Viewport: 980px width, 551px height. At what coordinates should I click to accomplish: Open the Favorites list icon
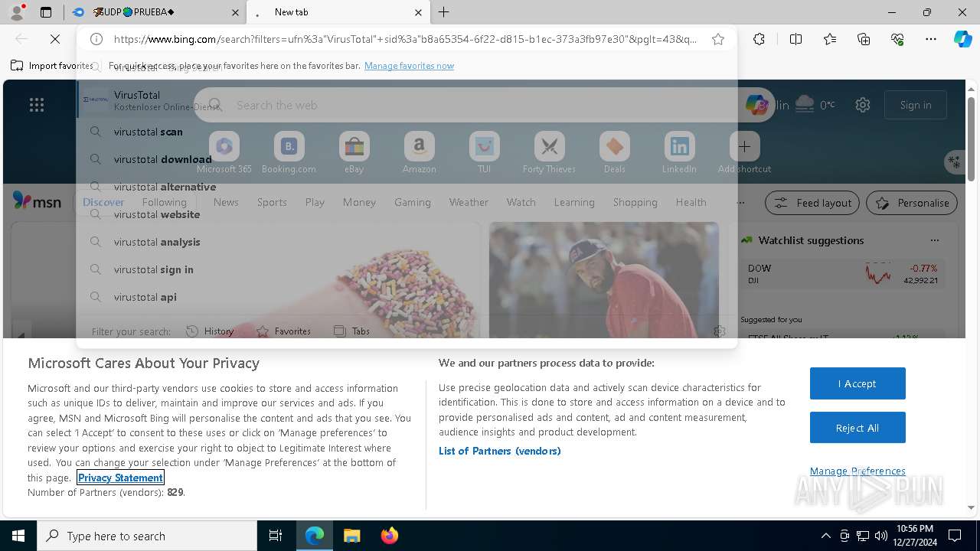tap(830, 39)
